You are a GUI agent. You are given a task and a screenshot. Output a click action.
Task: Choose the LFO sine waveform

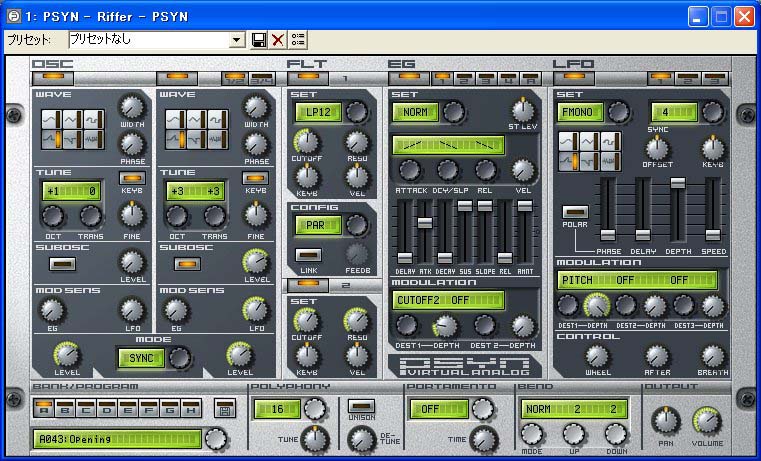(x=568, y=142)
